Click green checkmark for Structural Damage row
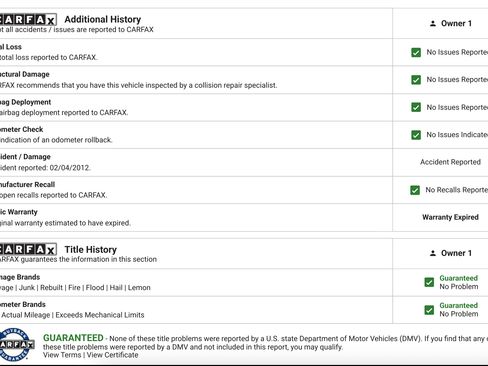Viewport: 488px width, 366px height. coord(416,80)
